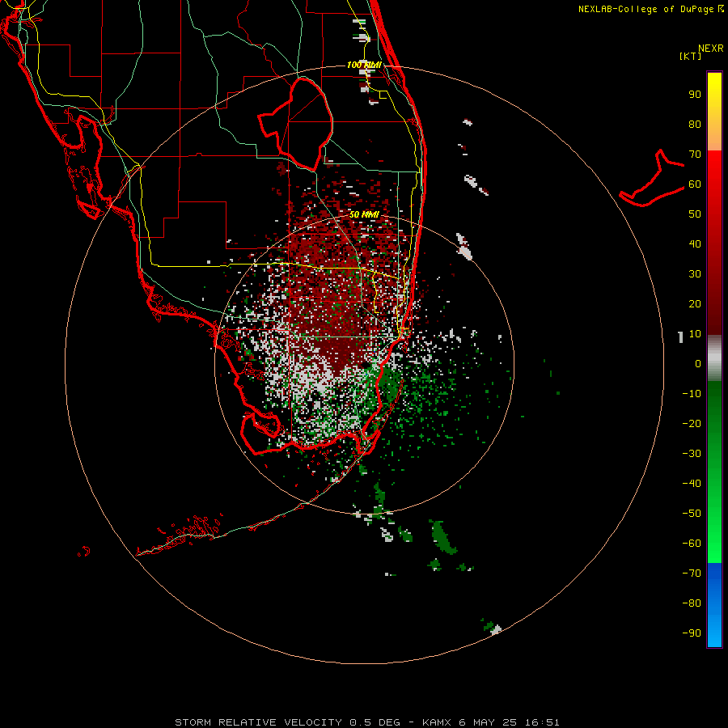728x728 pixels.
Task: Click the 50 value on velocity scale
Action: [x=695, y=214]
